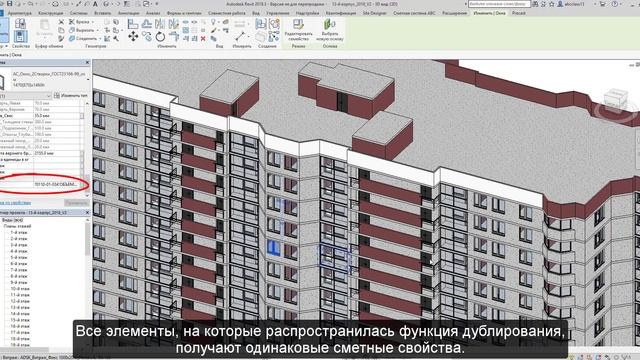Open the Measure tool in Измерить panel

coord(240,36)
